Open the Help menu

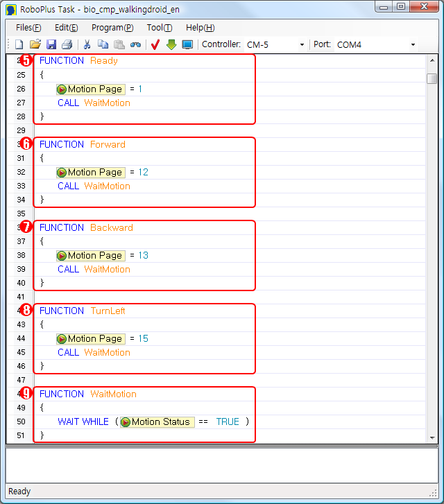[200, 28]
